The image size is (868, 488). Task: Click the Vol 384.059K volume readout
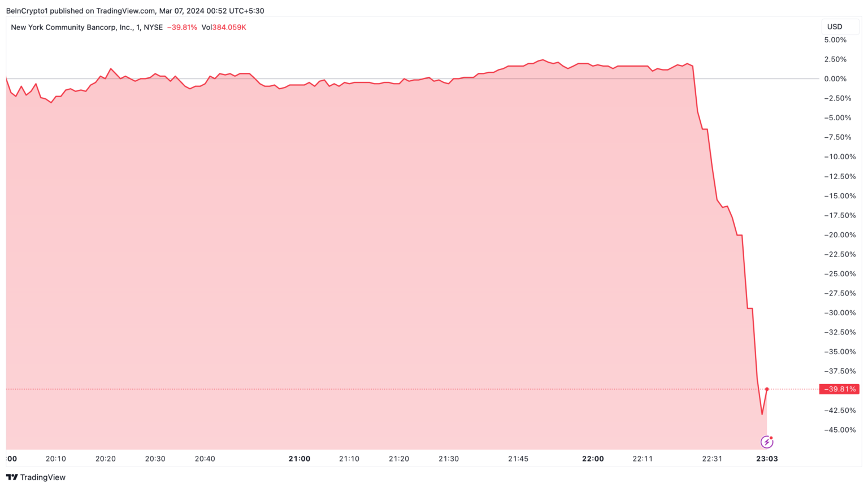224,27
